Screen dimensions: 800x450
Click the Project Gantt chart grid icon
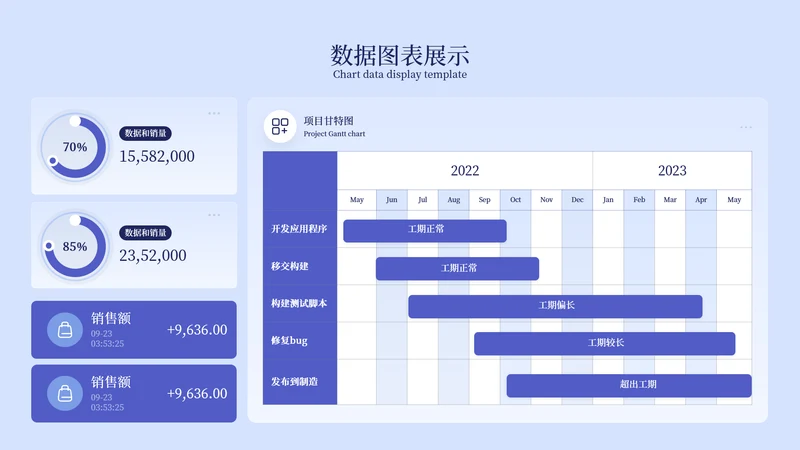point(280,126)
